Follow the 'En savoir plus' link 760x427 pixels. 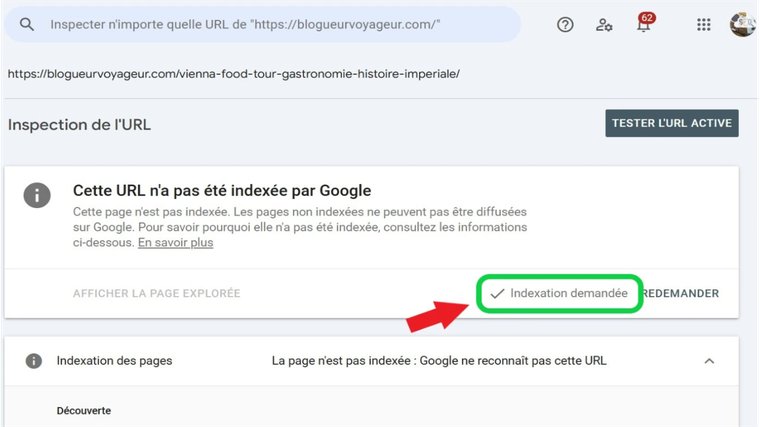click(175, 242)
